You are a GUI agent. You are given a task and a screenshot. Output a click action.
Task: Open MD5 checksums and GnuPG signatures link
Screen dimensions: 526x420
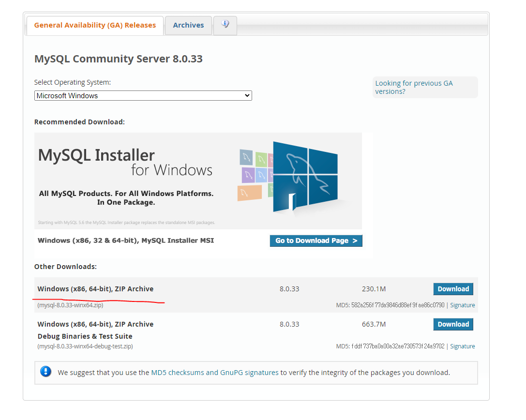tap(215, 373)
